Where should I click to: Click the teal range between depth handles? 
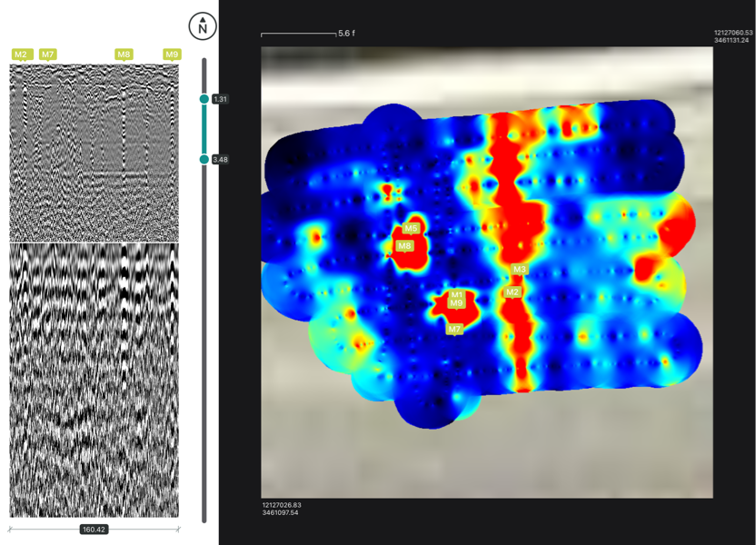[204, 129]
